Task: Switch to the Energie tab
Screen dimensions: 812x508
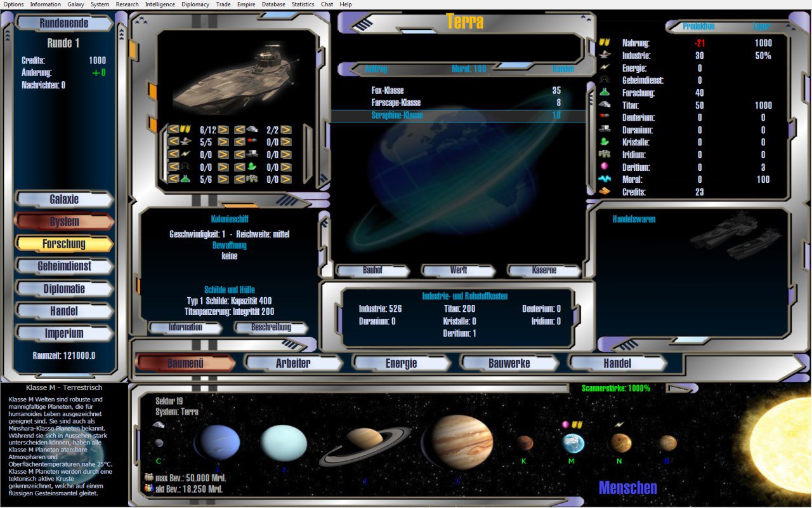Action: coord(401,363)
